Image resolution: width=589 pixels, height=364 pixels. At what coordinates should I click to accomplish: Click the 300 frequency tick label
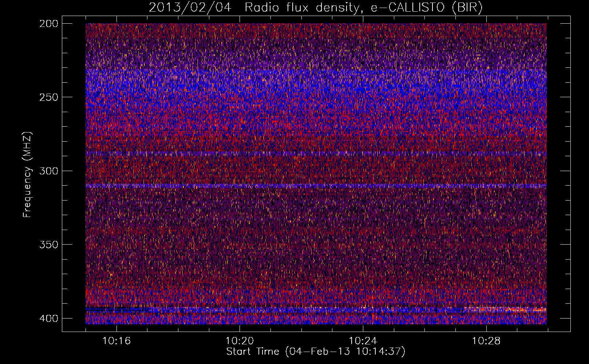[48, 171]
